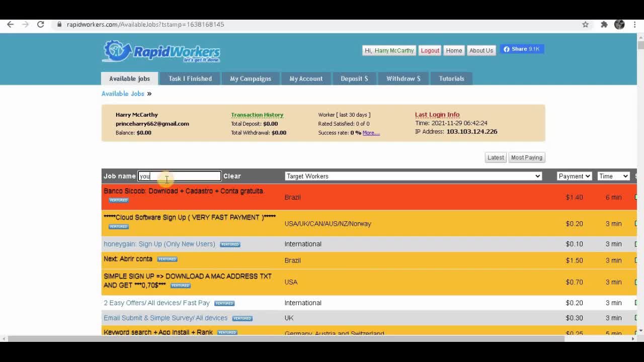Screen dimensions: 644x362
Task: Open Last Login Info link
Action: tap(437, 115)
